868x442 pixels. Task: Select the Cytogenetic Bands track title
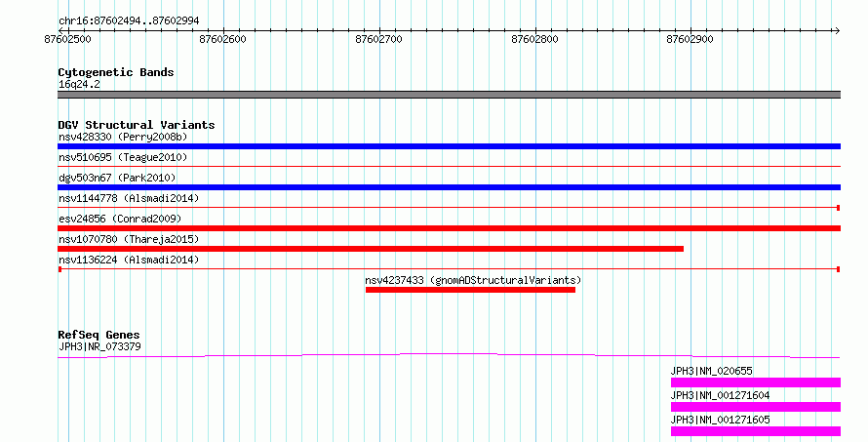(x=116, y=72)
